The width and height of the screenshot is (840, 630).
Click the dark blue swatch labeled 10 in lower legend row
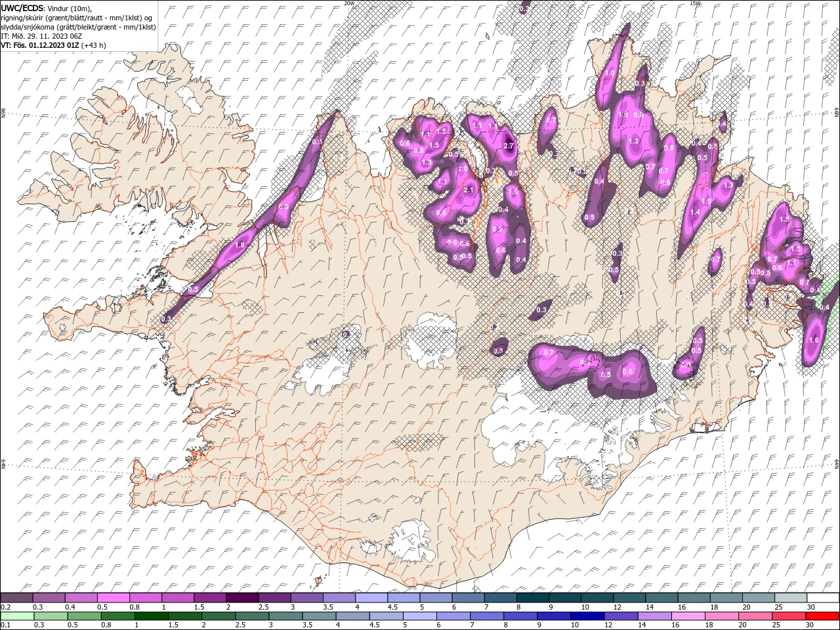(587, 616)
